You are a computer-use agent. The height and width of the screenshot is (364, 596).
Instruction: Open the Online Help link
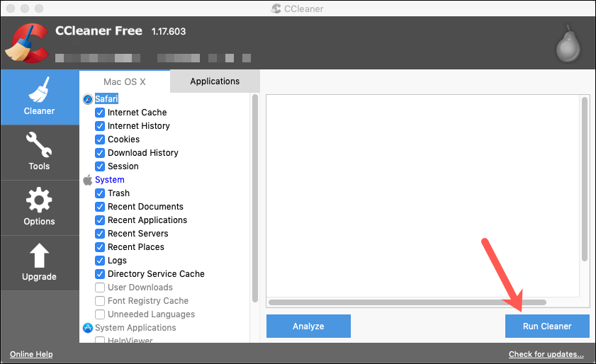[x=31, y=354]
